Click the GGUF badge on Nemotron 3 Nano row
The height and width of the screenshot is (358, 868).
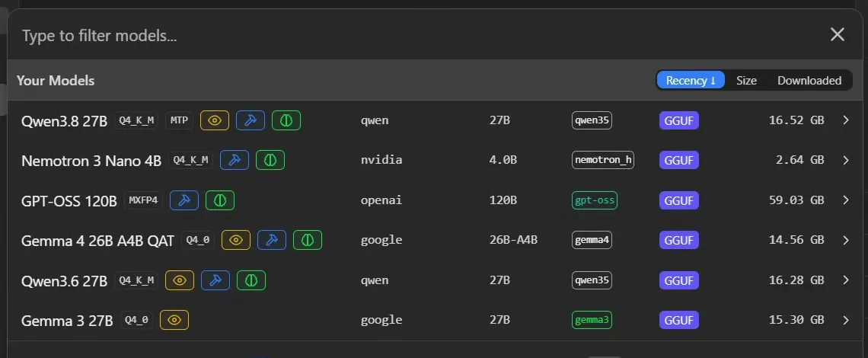(x=678, y=160)
